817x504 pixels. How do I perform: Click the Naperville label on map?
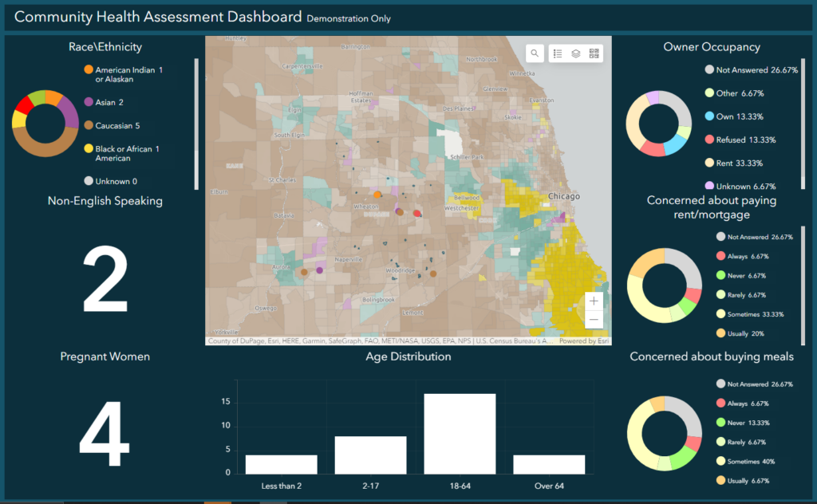pos(348,259)
